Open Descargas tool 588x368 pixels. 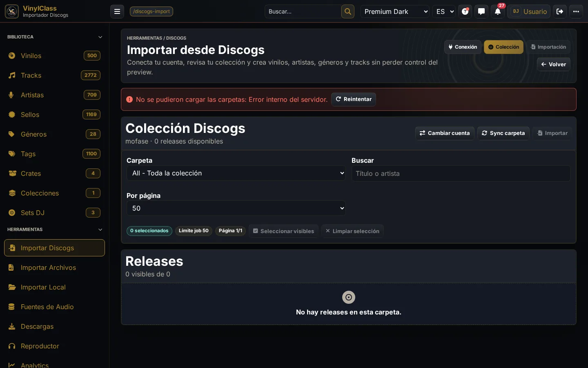point(54,326)
